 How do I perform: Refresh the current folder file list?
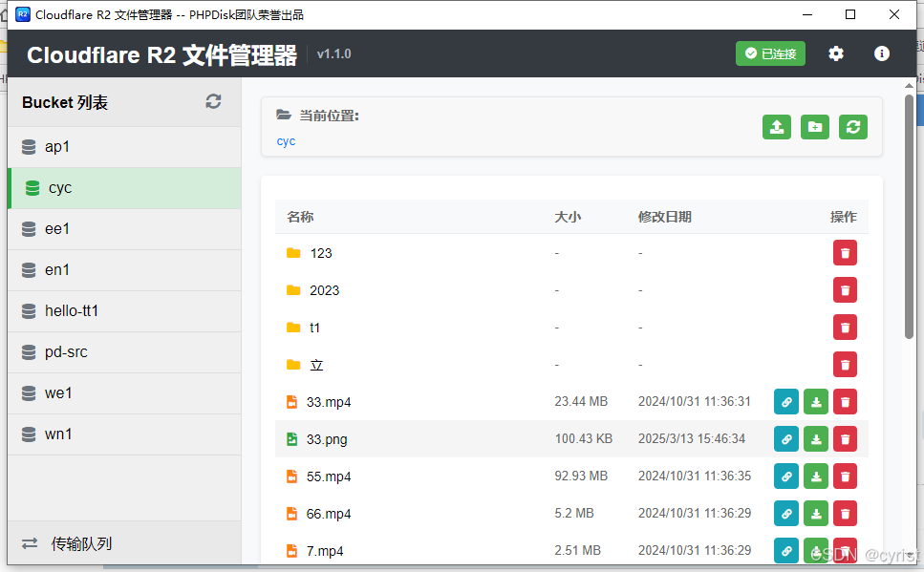click(853, 127)
